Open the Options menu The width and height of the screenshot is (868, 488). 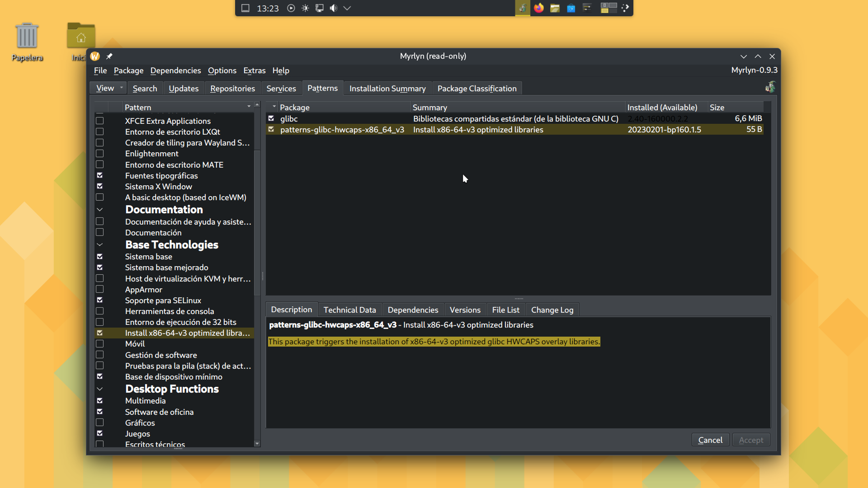[222, 70]
